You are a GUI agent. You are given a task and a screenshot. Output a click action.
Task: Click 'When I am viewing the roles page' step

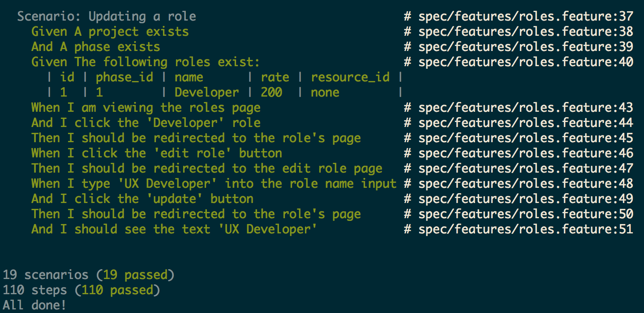[x=146, y=108]
